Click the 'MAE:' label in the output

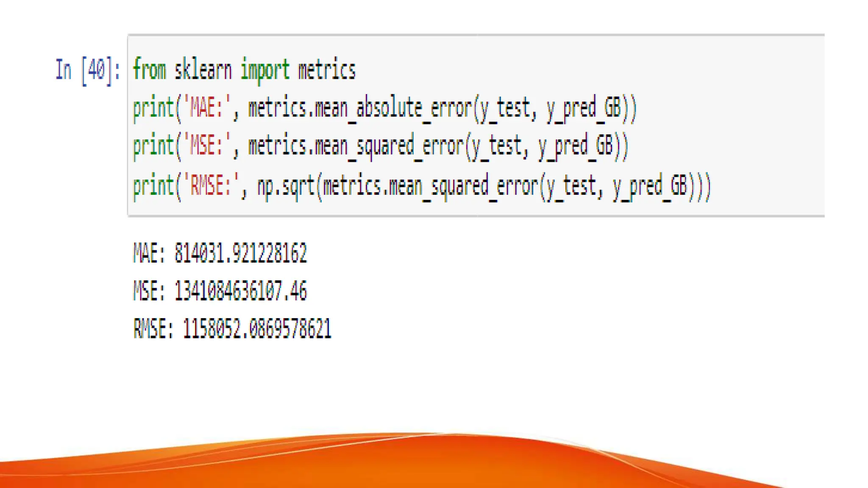click(x=149, y=253)
